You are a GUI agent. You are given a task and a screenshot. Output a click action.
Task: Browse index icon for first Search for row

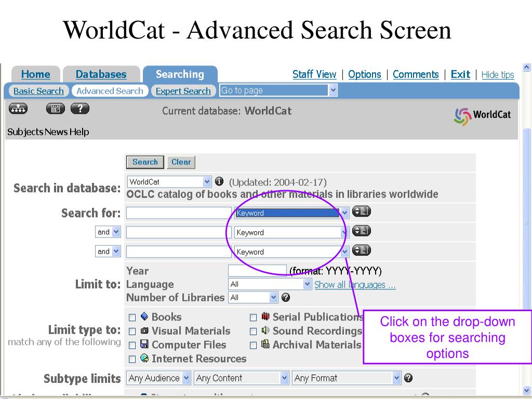362,211
